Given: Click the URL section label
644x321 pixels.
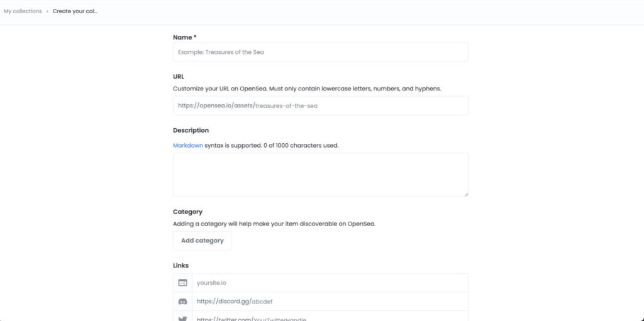Looking at the screenshot, I should click(179, 77).
